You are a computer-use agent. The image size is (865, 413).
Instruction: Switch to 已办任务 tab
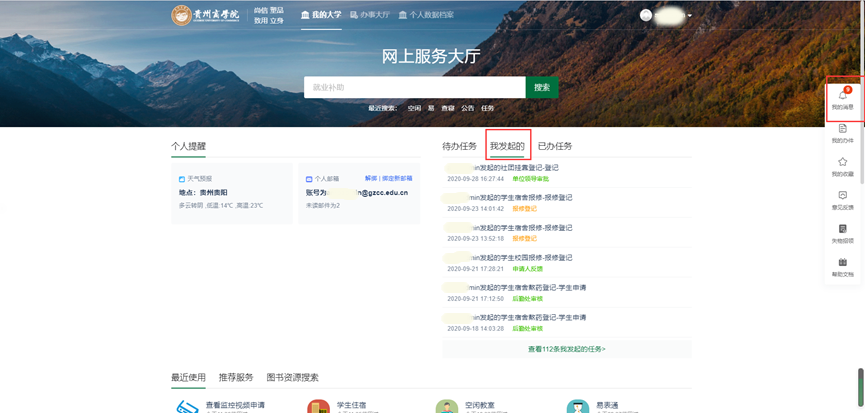555,146
